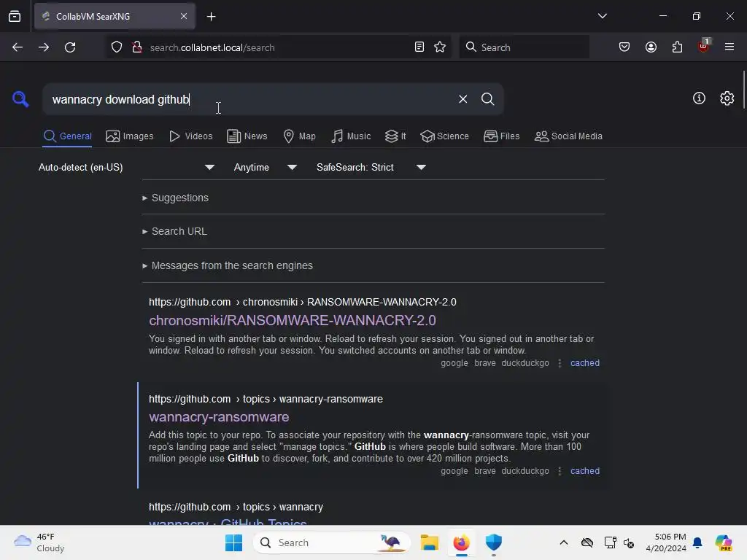
Task: Toggle reader view icon
Action: pos(419,47)
